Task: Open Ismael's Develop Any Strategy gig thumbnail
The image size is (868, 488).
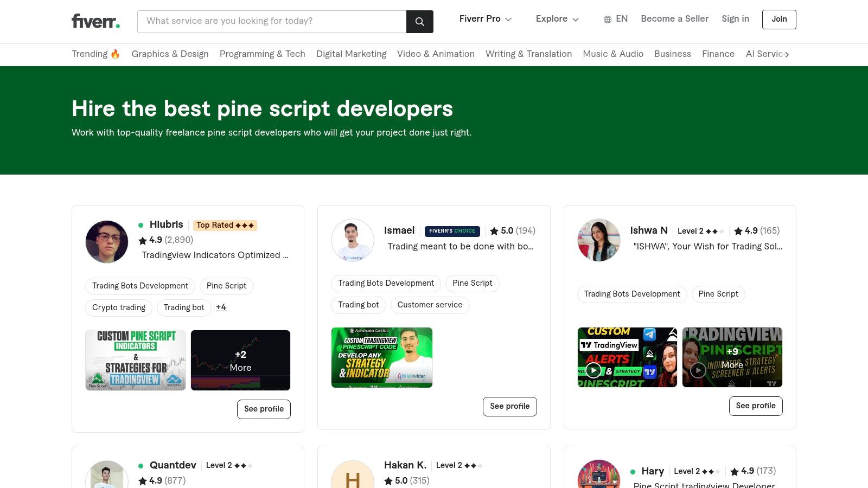Action: point(382,358)
